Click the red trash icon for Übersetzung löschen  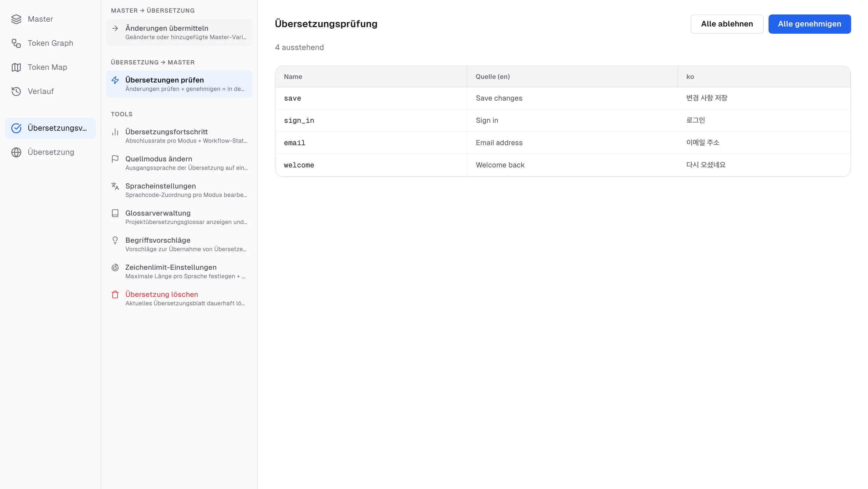point(115,294)
